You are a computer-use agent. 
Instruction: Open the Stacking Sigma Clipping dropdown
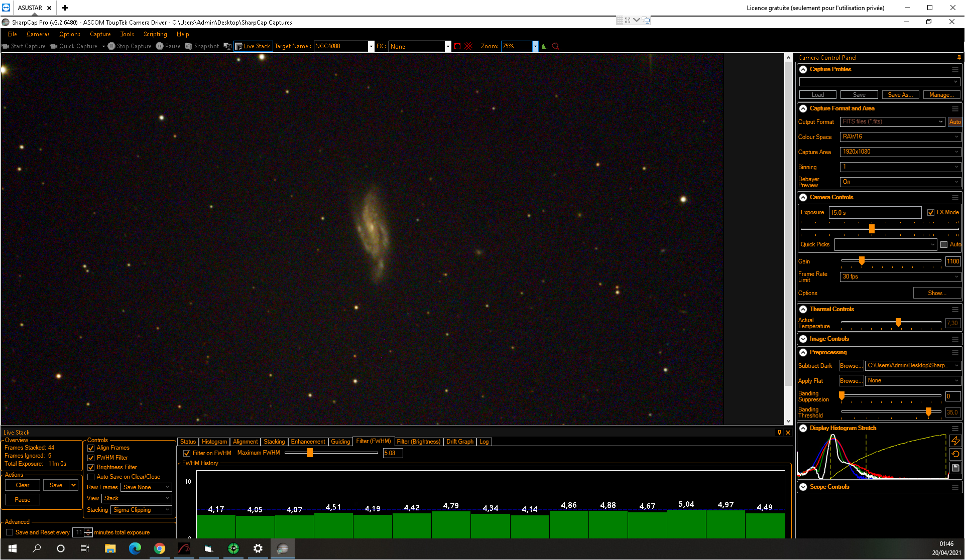[141, 510]
